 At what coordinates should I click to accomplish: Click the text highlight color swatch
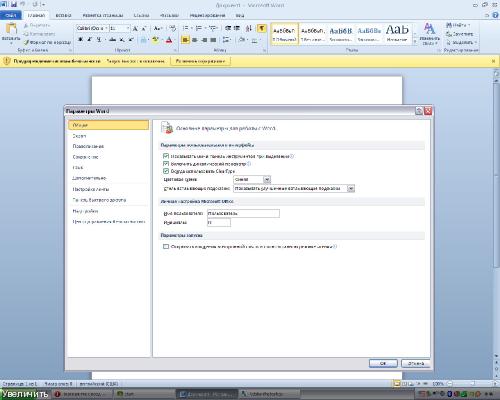click(x=155, y=40)
